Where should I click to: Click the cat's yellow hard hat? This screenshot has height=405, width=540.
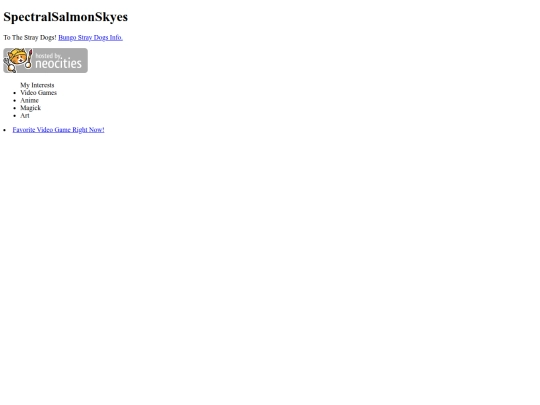(17, 52)
